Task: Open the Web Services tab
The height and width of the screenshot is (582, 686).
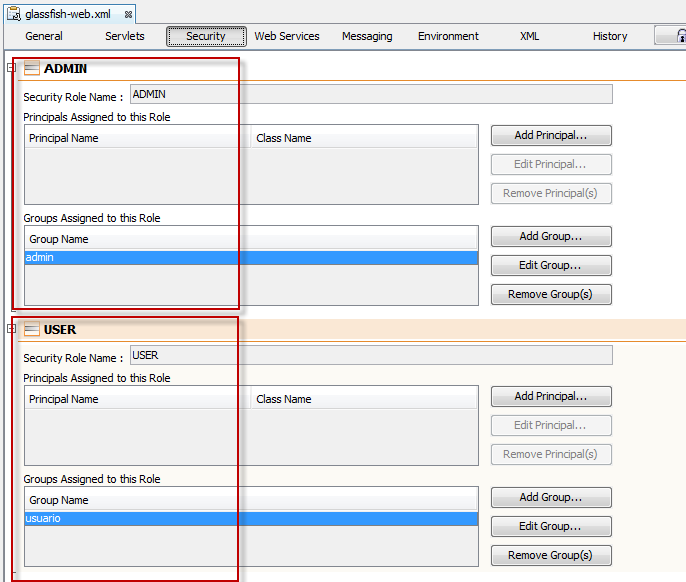Action: point(287,36)
